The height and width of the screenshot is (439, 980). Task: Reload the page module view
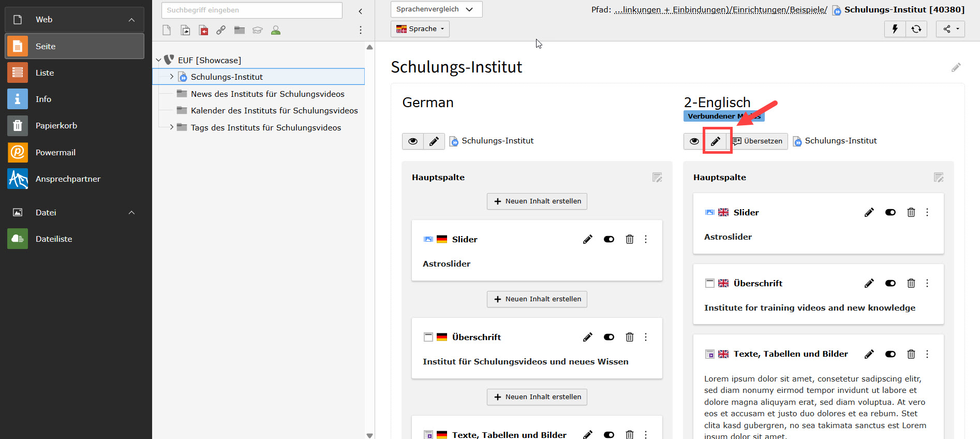[916, 29]
